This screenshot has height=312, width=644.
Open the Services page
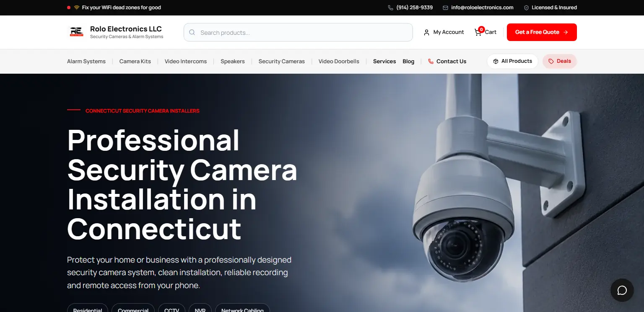tap(384, 61)
